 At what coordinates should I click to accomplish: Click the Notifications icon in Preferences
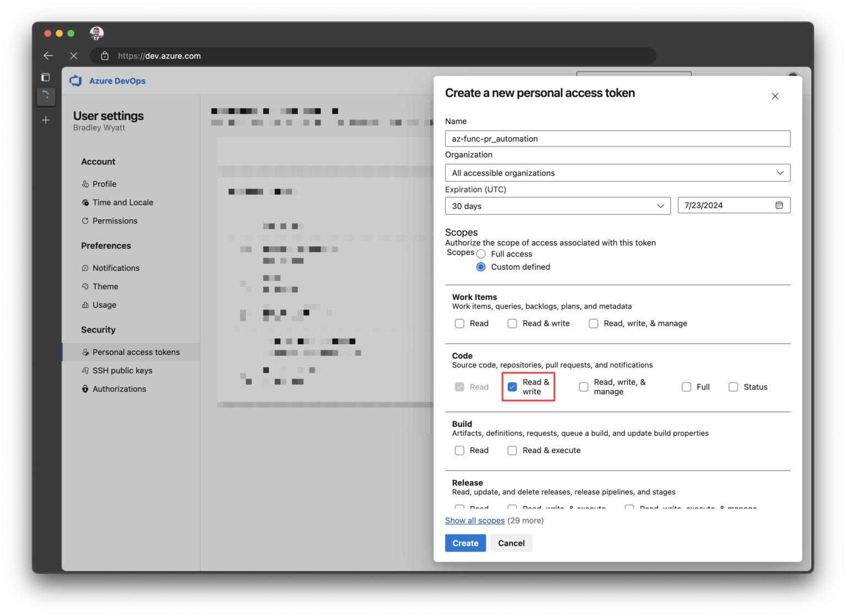tap(85, 268)
